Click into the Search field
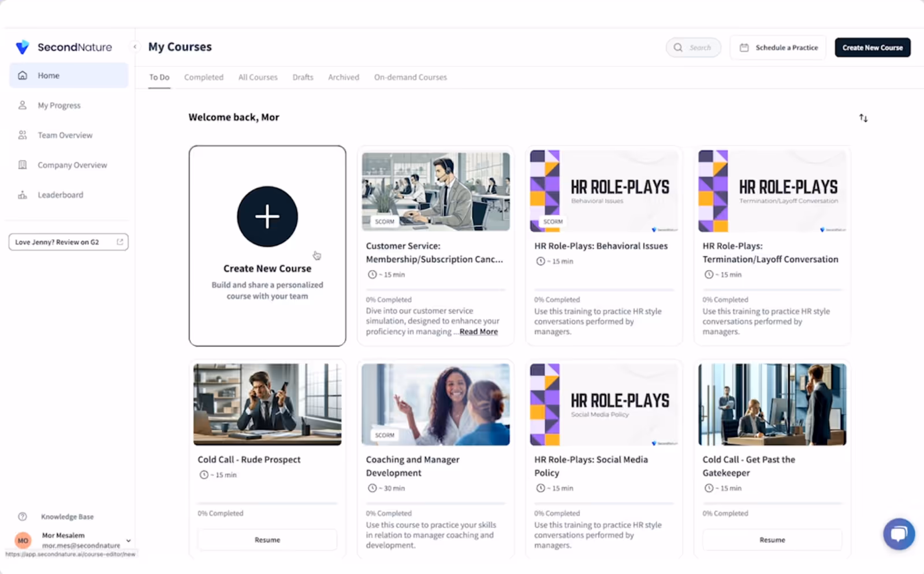 point(693,47)
